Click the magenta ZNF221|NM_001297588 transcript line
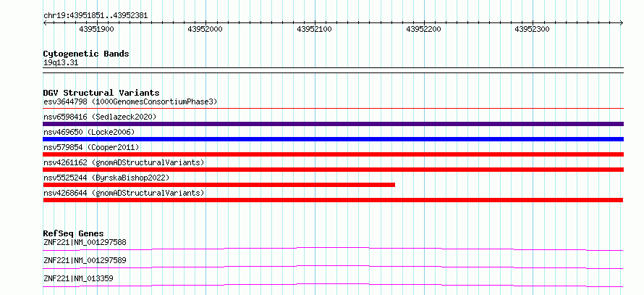This screenshot has height=295, width=644. (333, 249)
